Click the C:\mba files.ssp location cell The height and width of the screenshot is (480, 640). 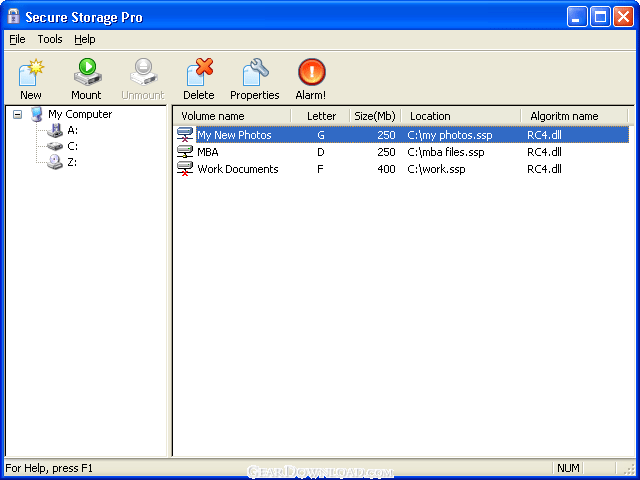click(446, 152)
